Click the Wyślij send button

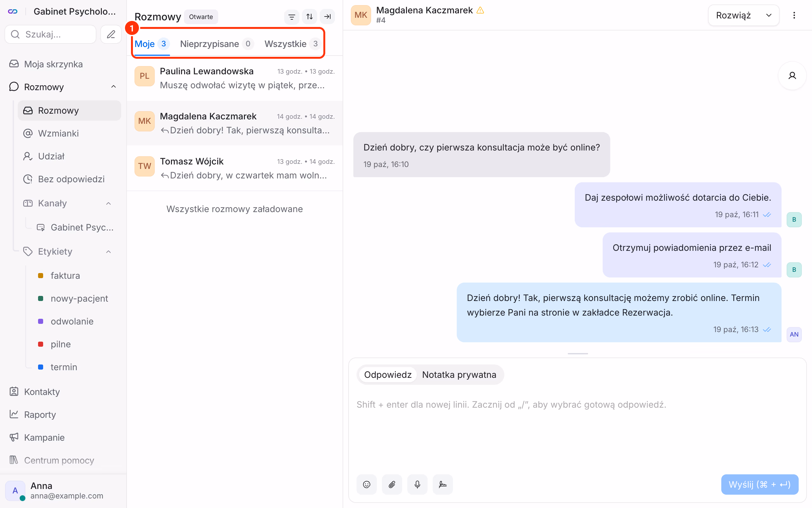[x=760, y=484]
